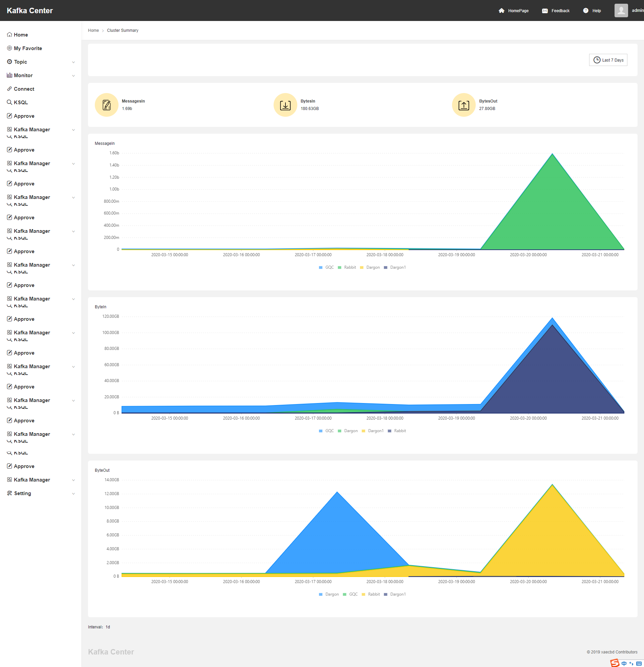Click the tray keyboard icon at bottom right

(639, 663)
